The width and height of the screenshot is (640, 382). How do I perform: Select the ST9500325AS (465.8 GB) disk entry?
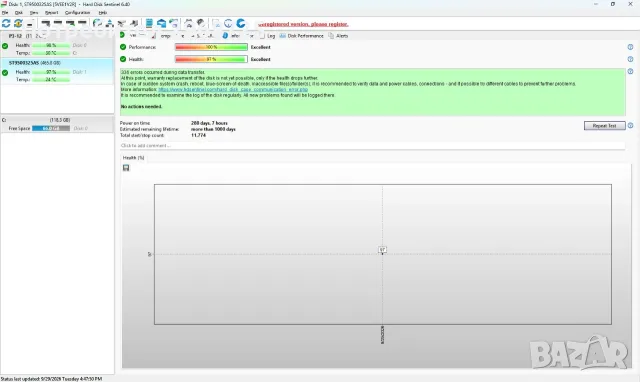click(x=57, y=71)
